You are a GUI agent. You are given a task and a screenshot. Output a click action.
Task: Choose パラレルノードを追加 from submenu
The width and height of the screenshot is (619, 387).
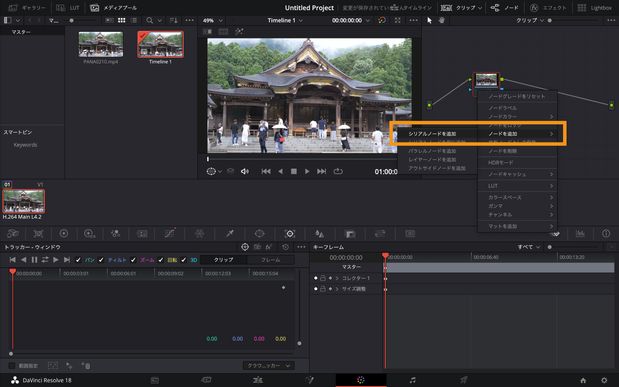click(x=432, y=151)
